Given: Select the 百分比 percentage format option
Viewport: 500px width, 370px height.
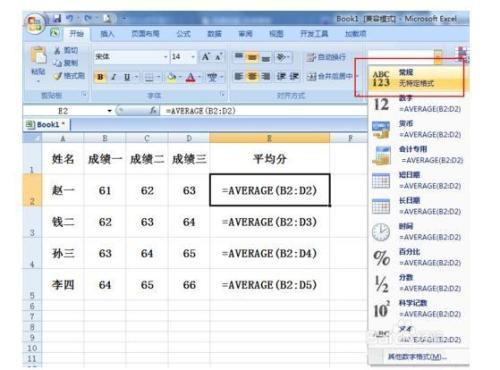Looking at the screenshot, I should point(418,258).
